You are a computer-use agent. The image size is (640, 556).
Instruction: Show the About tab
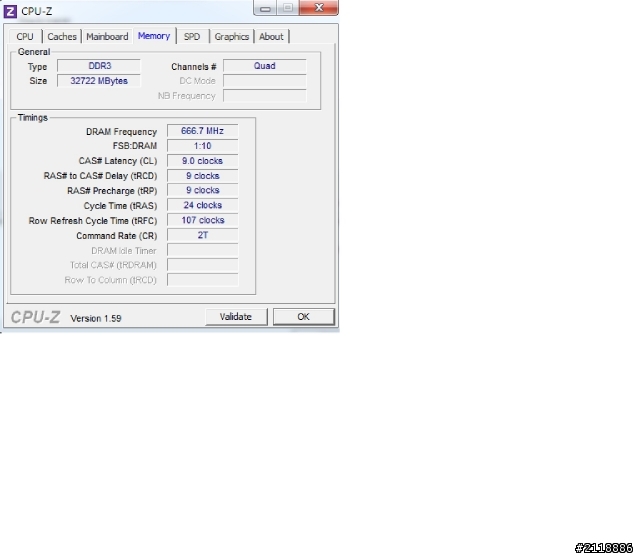tap(271, 37)
